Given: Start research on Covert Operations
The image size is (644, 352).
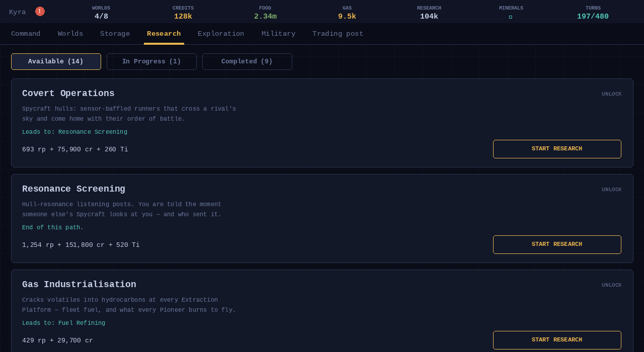Looking at the screenshot, I should coord(557,149).
